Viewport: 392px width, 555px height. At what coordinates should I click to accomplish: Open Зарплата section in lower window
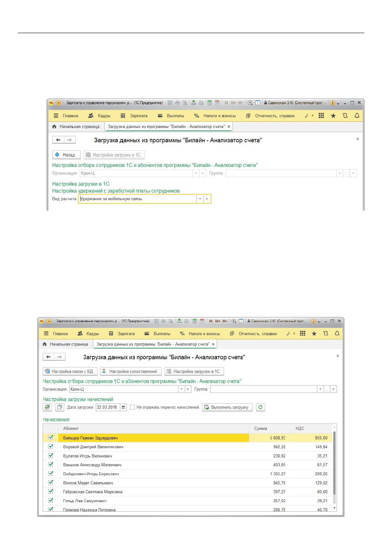coord(122,334)
